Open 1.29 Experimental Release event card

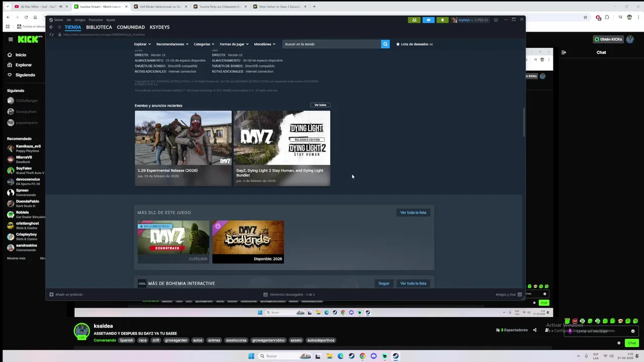point(183,148)
